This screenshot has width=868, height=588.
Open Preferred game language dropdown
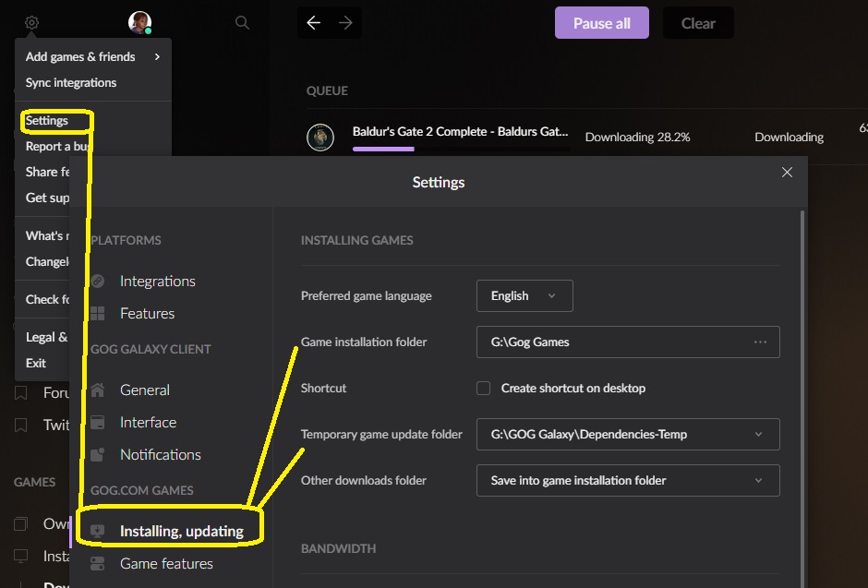click(524, 296)
